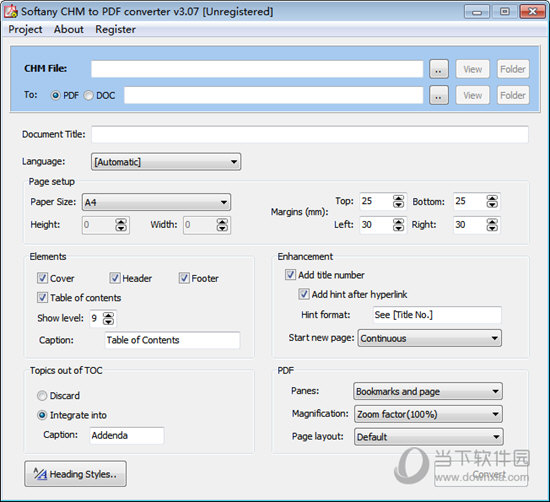This screenshot has width=550, height=502.
Task: Open the Paper Size dropdown showing A4
Action: pos(156,202)
